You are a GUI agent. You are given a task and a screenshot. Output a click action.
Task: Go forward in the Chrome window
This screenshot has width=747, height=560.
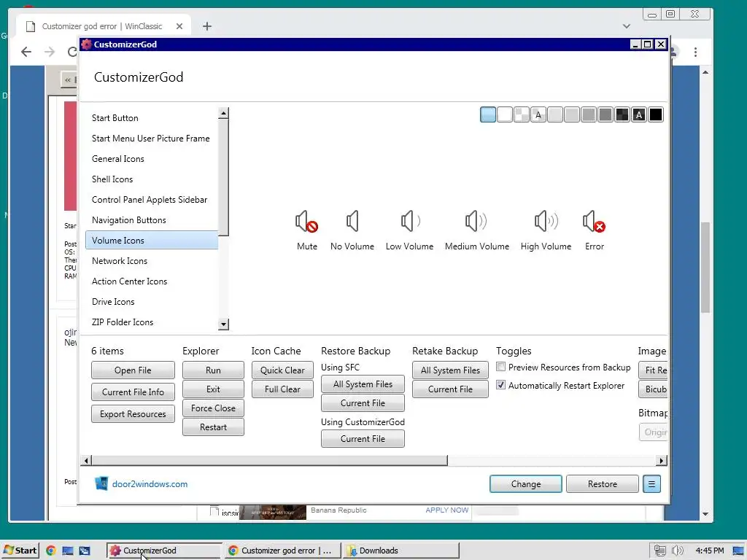[x=50, y=52]
